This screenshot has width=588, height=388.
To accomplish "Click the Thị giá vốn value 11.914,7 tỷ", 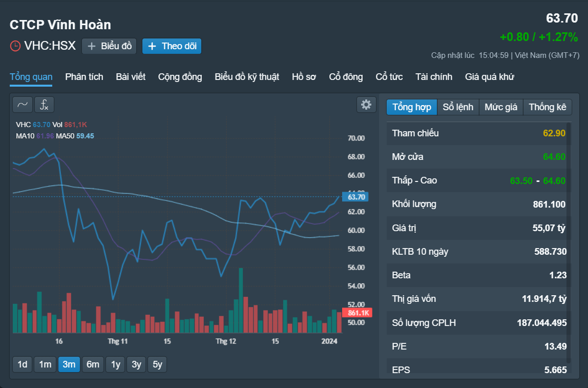I will tap(544, 299).
